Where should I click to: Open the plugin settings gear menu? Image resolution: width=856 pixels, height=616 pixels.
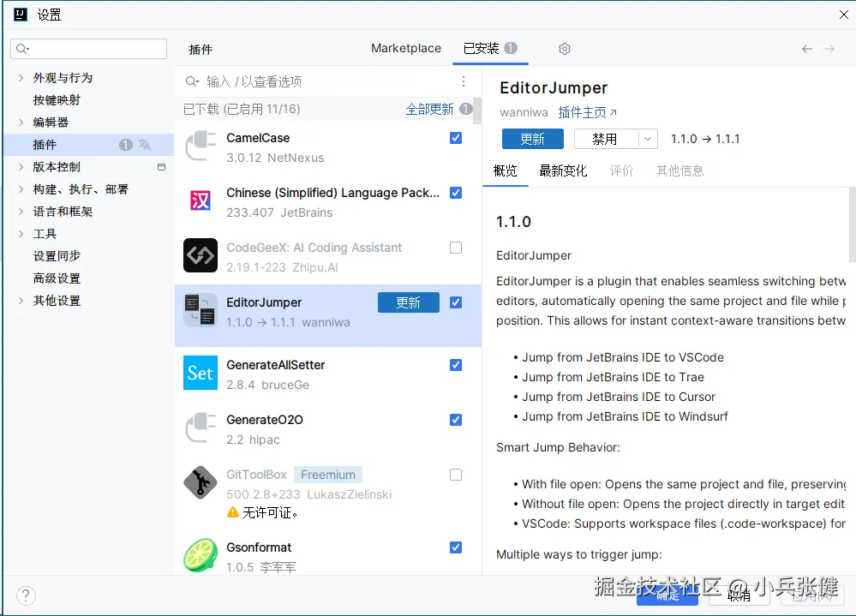point(565,49)
